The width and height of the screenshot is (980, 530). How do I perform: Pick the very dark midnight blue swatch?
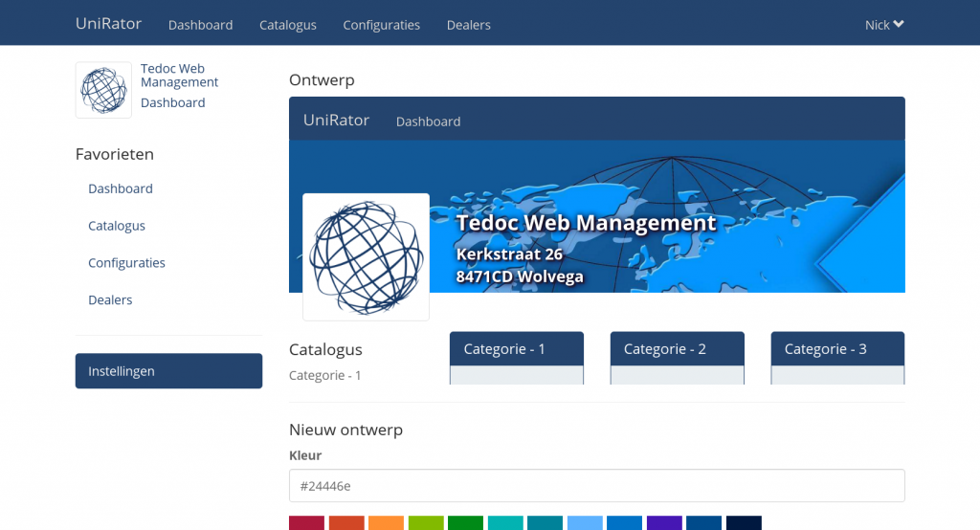tap(744, 522)
